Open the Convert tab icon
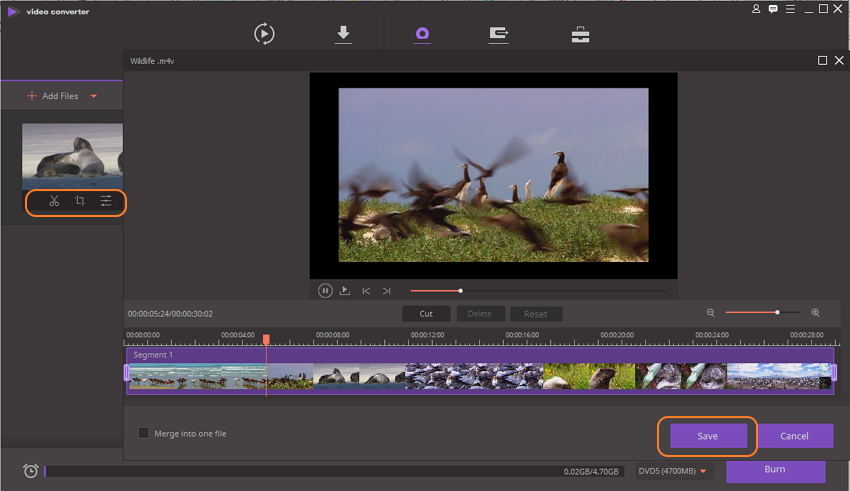 coord(264,34)
